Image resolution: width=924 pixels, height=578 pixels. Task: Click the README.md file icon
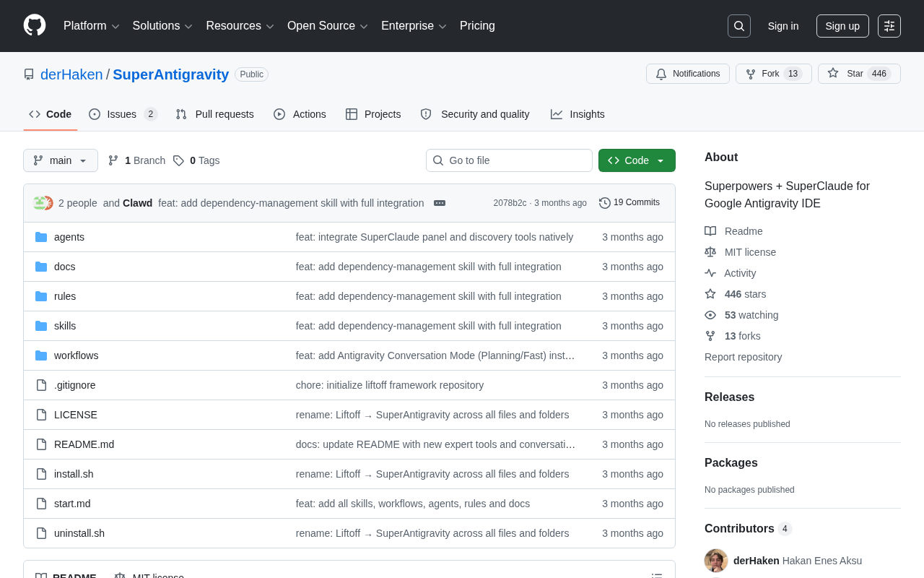coord(41,444)
